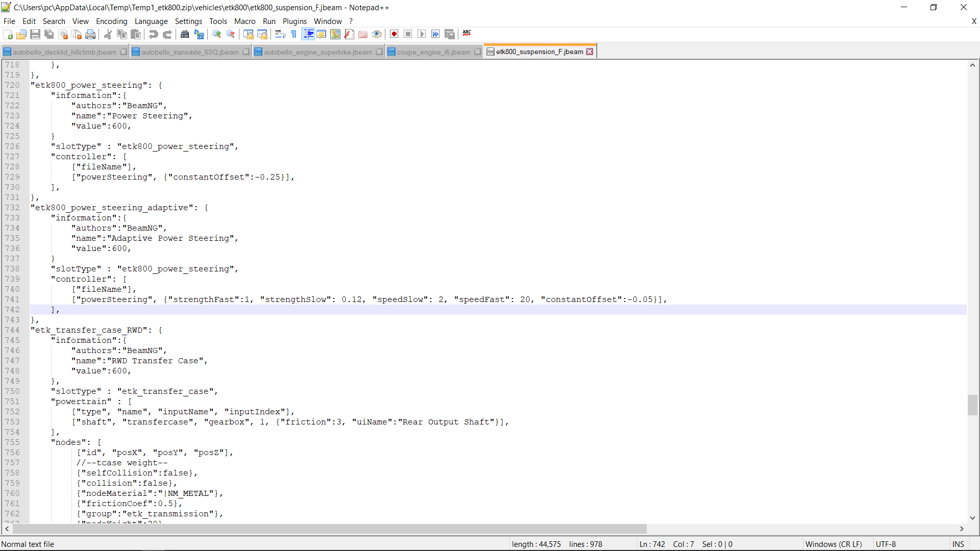Click the horizontal scrollbar right arrow
Image resolution: width=980 pixels, height=551 pixels.
962,529
